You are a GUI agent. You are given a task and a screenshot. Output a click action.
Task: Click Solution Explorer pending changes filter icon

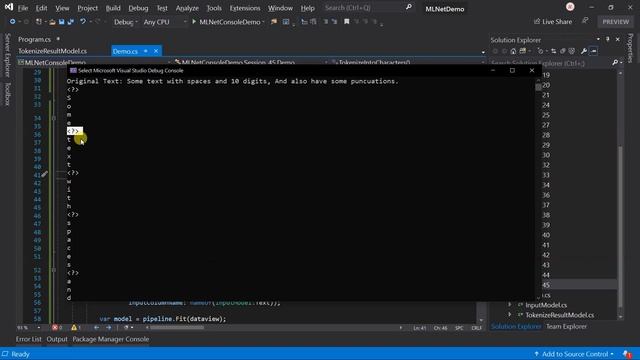(x=540, y=51)
